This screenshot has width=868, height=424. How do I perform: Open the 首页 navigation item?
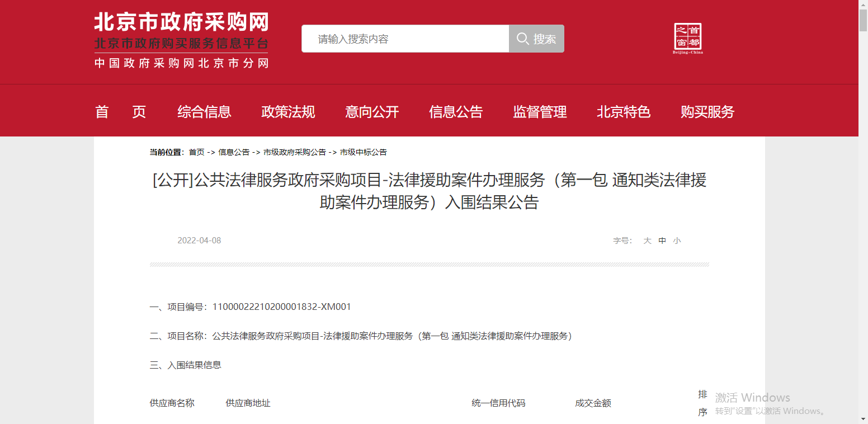click(x=121, y=112)
